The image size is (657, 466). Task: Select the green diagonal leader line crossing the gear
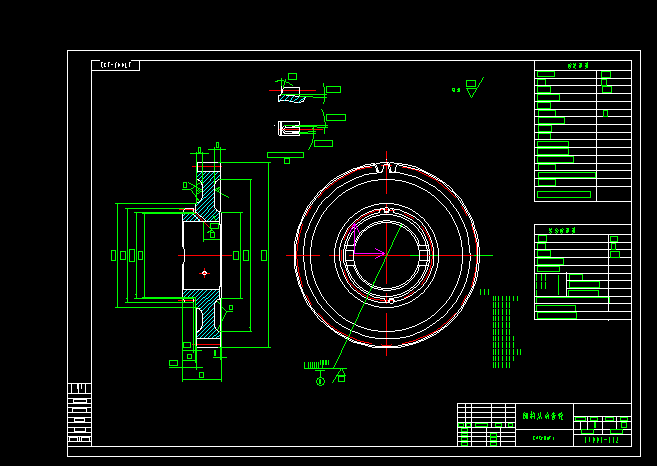369,295
